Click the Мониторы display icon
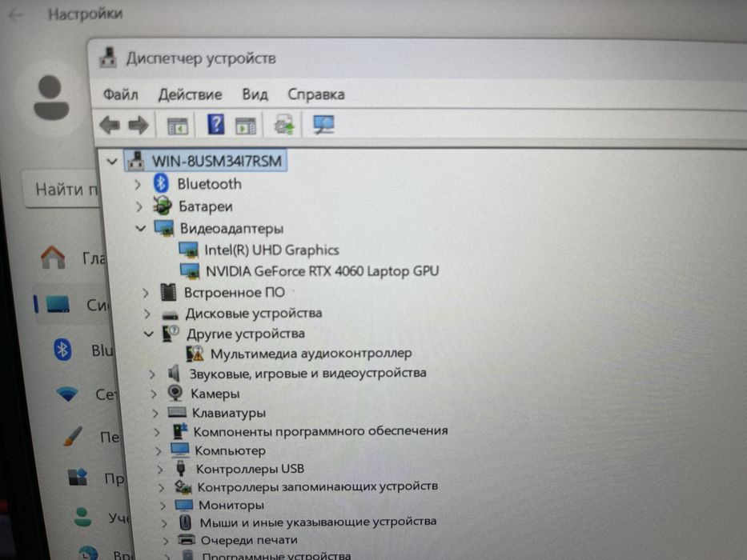Image resolution: width=747 pixels, height=560 pixels. pos(184,505)
